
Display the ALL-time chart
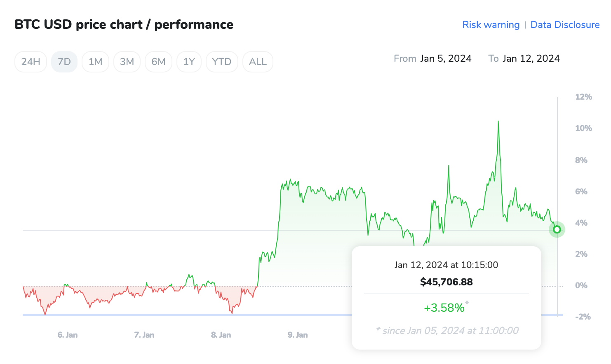tap(258, 61)
